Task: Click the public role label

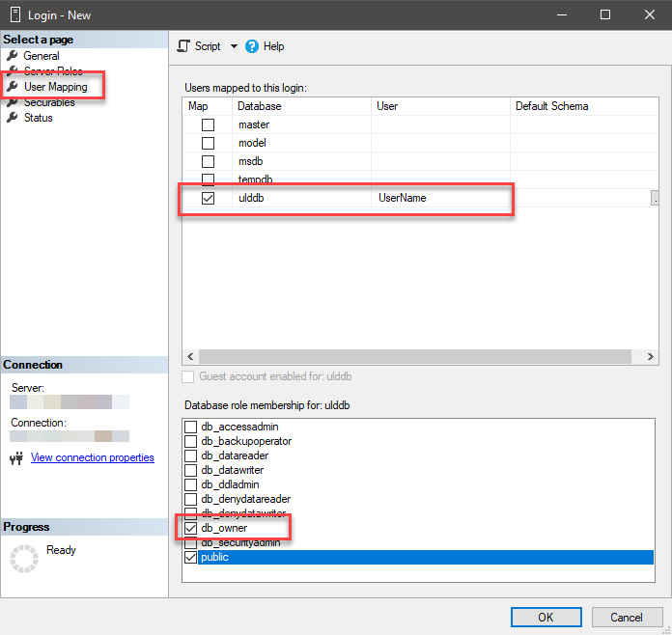Action: tap(214, 557)
